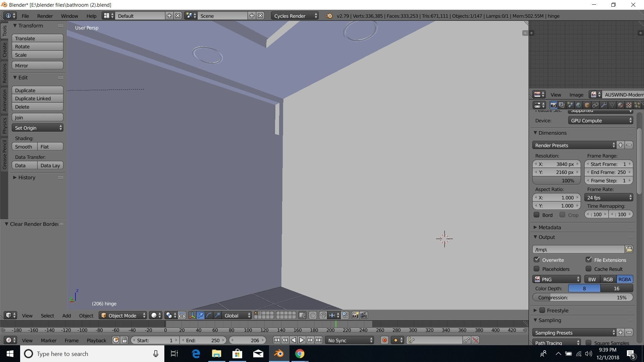Open the Modifiers wrench properties tab

pos(604,105)
